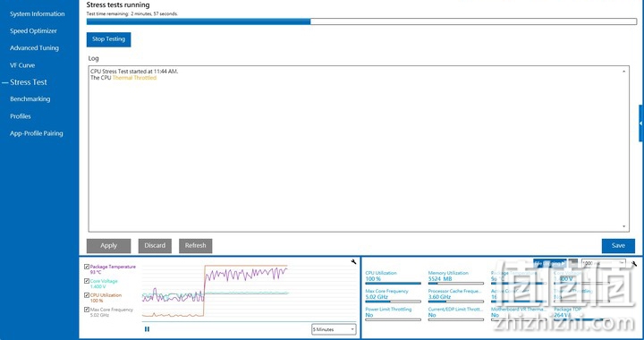Click the Processor Cache Frequency monitor label
The height and width of the screenshot is (340, 644).
[x=454, y=291]
